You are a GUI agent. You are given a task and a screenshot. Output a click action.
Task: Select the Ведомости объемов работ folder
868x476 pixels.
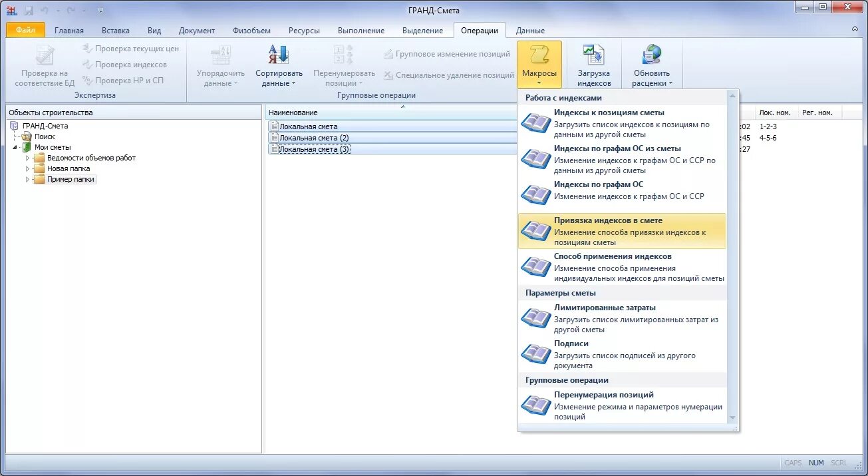(x=91, y=158)
